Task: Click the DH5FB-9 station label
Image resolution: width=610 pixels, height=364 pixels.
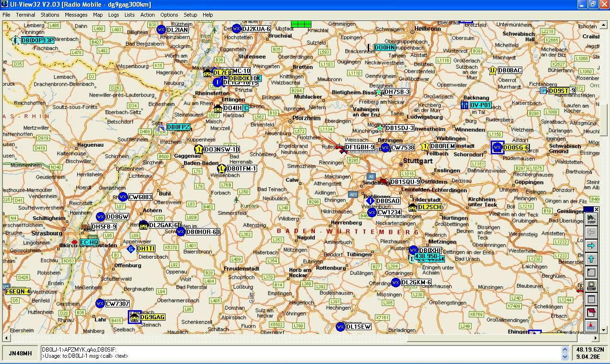Action: [104, 227]
